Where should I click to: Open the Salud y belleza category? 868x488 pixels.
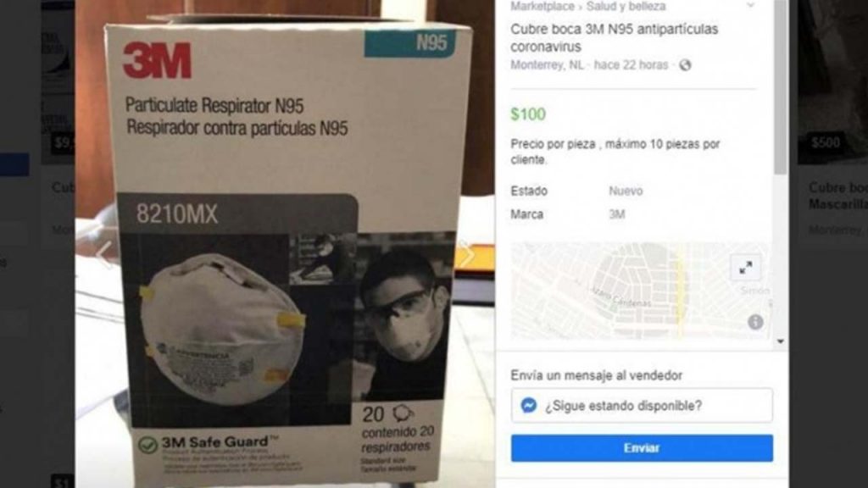tap(626, 7)
